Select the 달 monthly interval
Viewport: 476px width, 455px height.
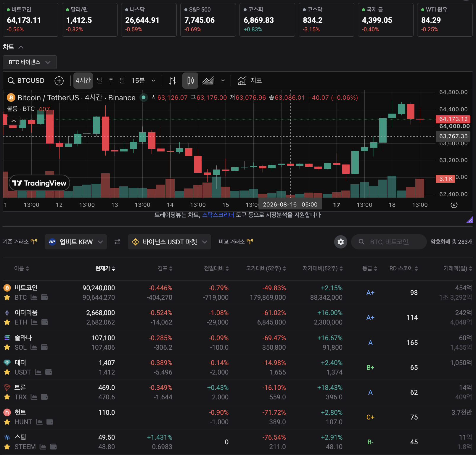click(x=122, y=80)
